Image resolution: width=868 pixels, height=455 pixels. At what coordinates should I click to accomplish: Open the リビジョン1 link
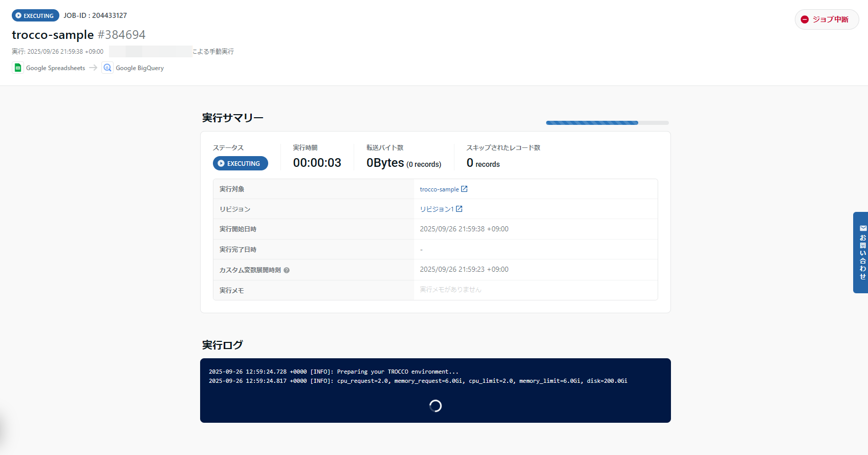[437, 209]
